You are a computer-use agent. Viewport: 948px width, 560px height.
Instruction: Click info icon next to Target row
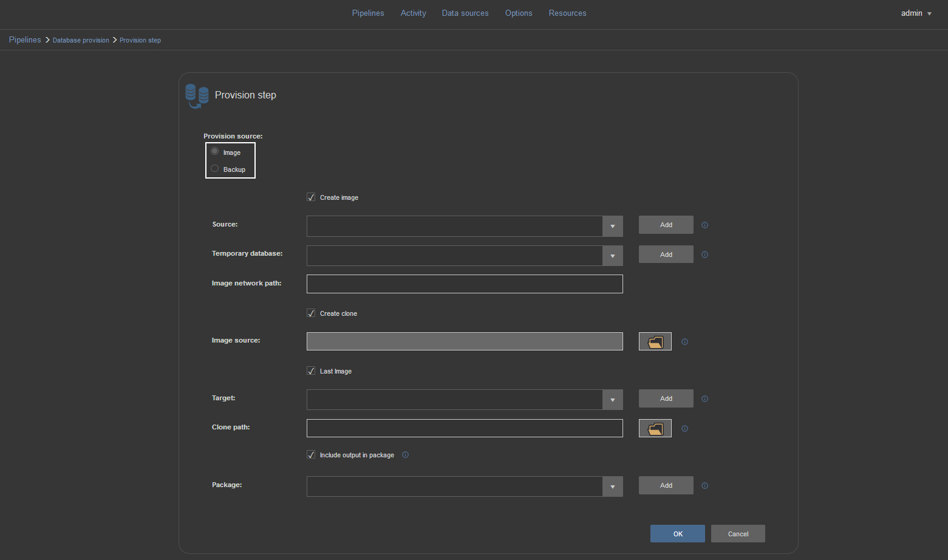[704, 399]
